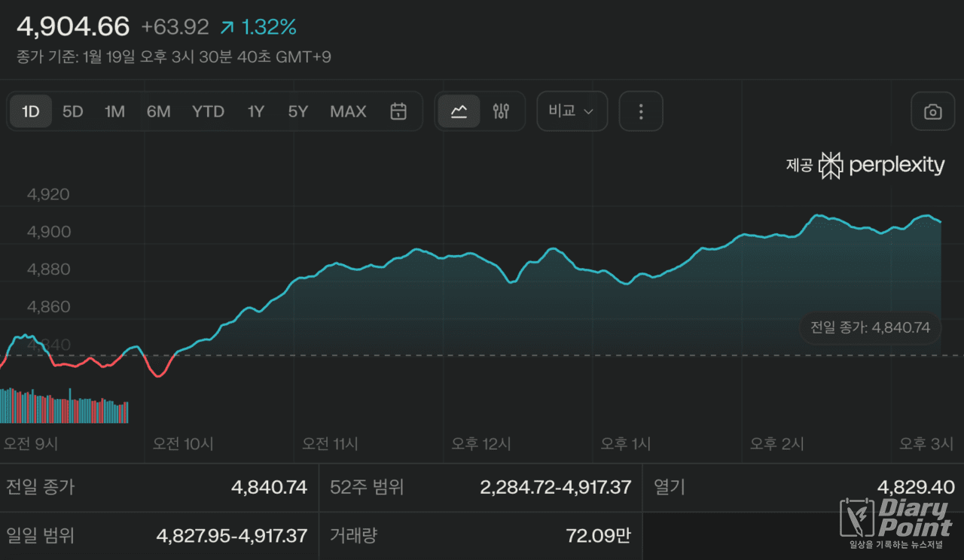Open chart indicator settings sliders icon
964x560 pixels.
501,111
